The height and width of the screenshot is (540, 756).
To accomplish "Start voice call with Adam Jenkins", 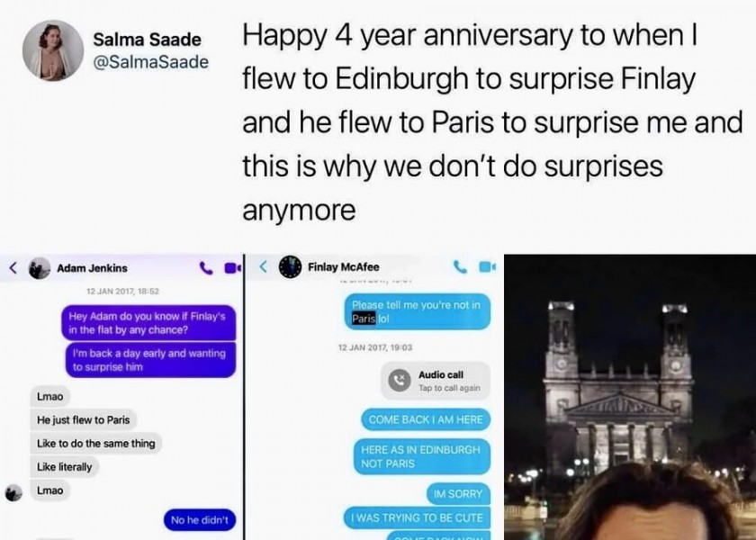I will pos(206,267).
